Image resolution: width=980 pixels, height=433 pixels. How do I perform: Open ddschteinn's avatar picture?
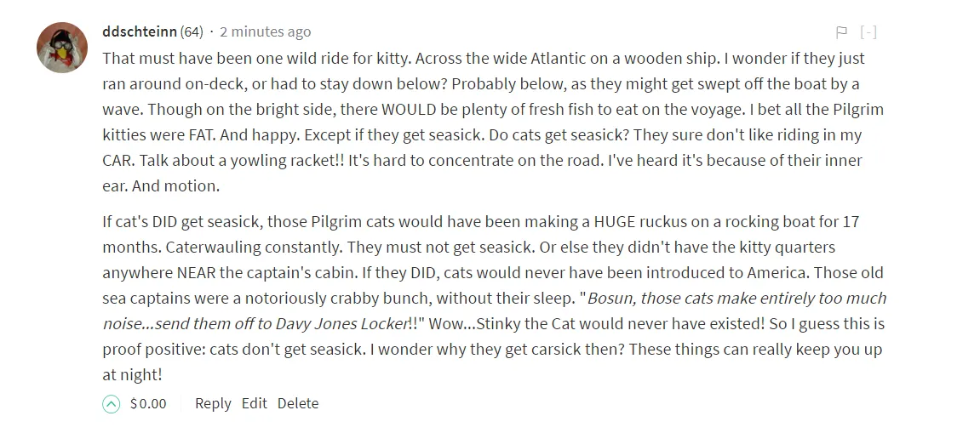point(62,48)
